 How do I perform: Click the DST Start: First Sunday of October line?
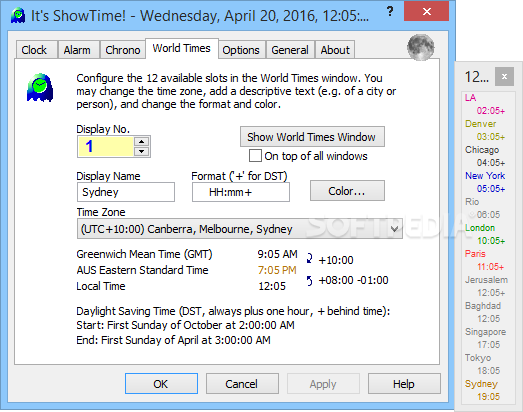(x=185, y=325)
